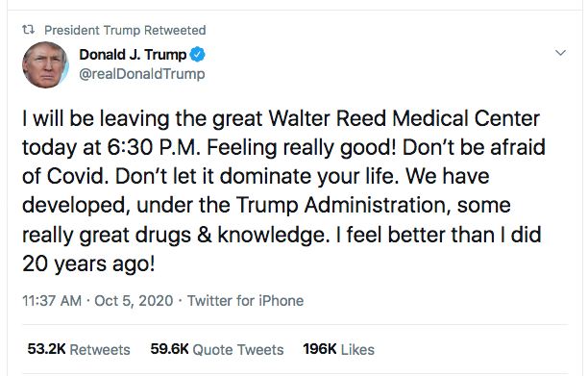Click the "6:30 P.M." time in the tweet
The height and width of the screenshot is (376, 588).
tap(154, 147)
